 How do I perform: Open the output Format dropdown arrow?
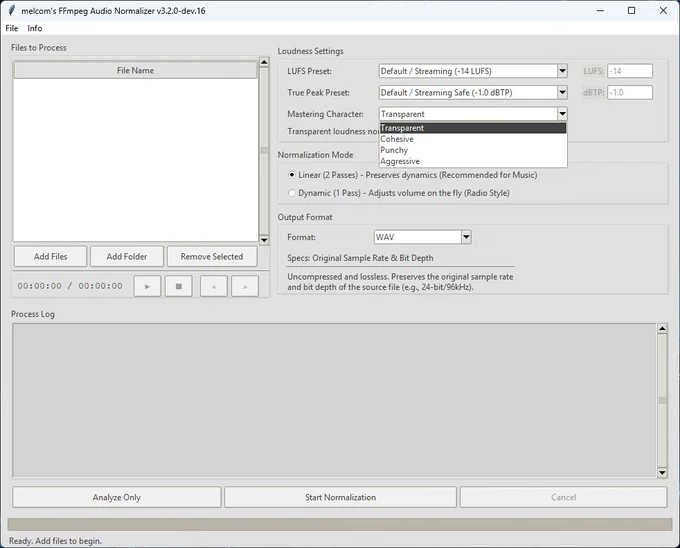pos(466,237)
